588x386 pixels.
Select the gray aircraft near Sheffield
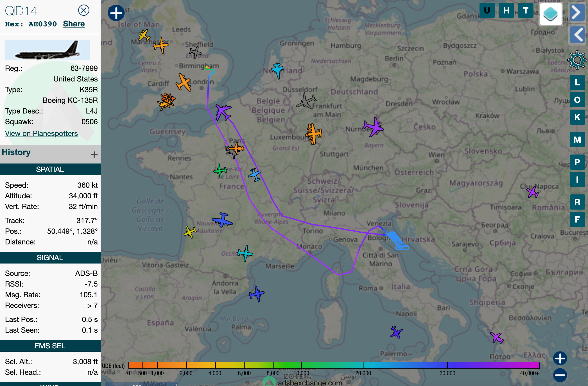[195, 52]
